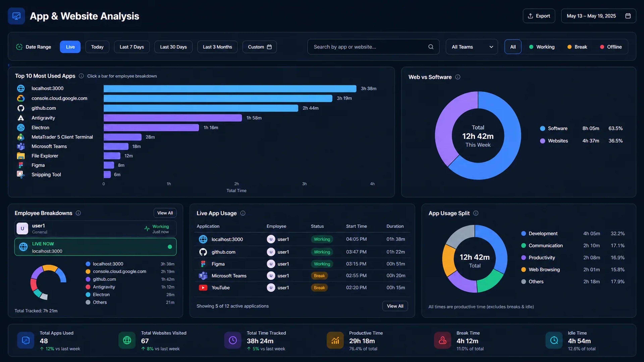Filter by Offline status
Screen dimensions: 644x362
611,47
